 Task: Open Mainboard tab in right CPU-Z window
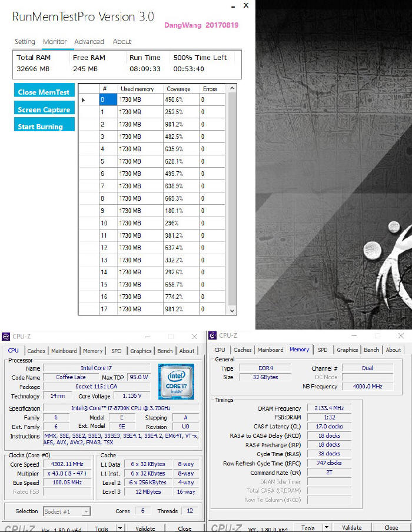[271, 350]
